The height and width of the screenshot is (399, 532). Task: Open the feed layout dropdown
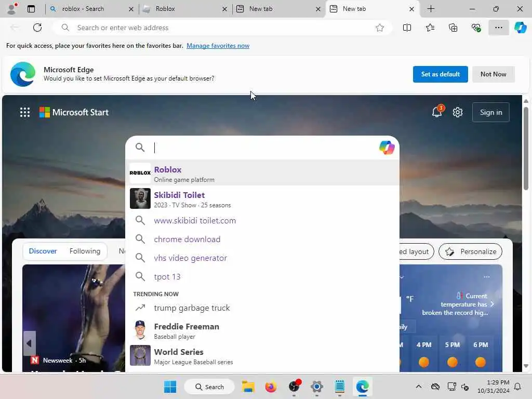(x=417, y=251)
